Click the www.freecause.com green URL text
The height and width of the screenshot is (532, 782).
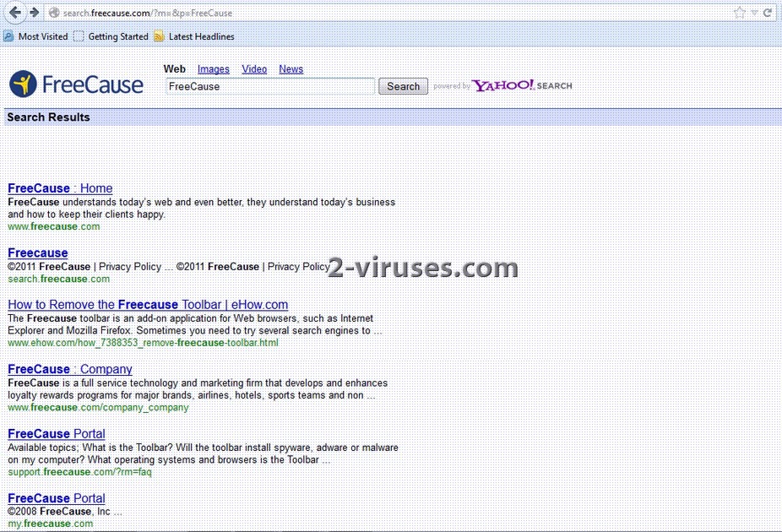pyautogui.click(x=54, y=226)
